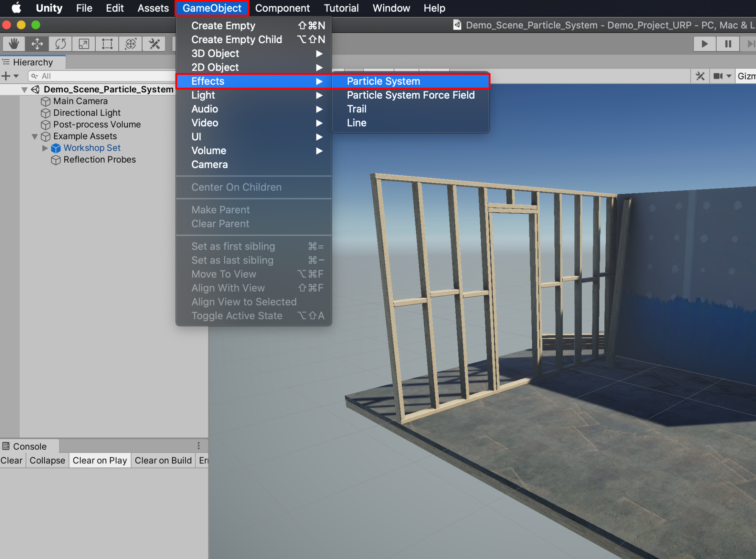Toggle Clear on Build option

pyautogui.click(x=163, y=460)
